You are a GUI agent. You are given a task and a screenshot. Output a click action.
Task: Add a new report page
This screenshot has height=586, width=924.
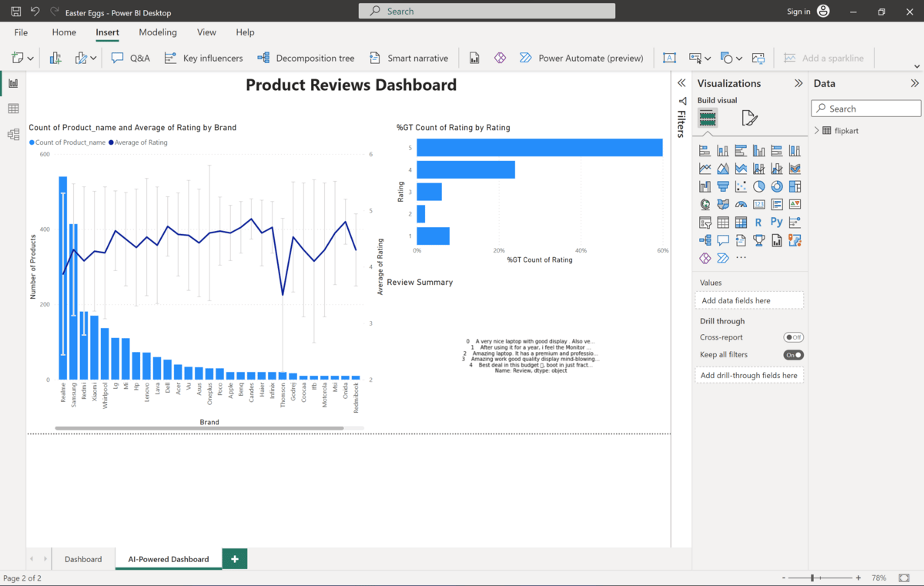pos(235,559)
